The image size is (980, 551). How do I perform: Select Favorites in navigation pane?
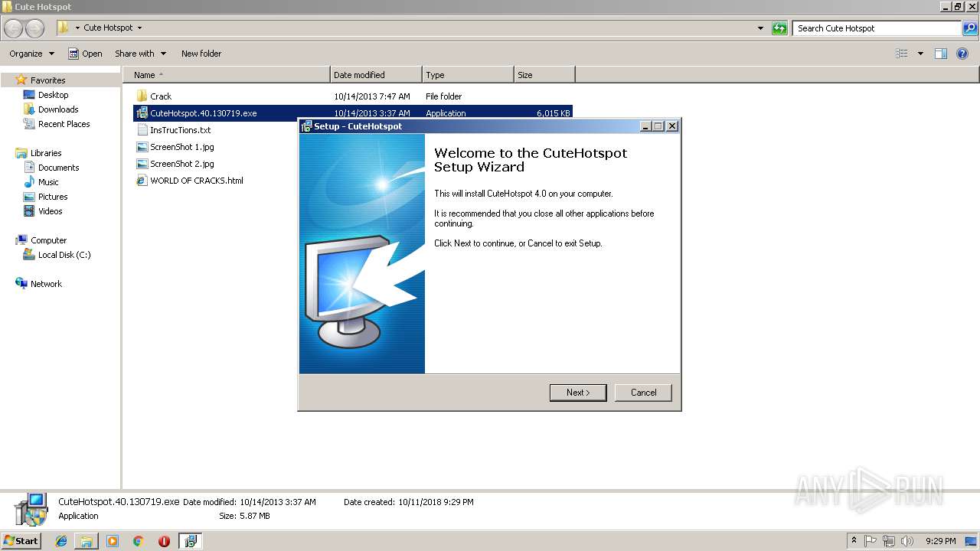tap(47, 80)
